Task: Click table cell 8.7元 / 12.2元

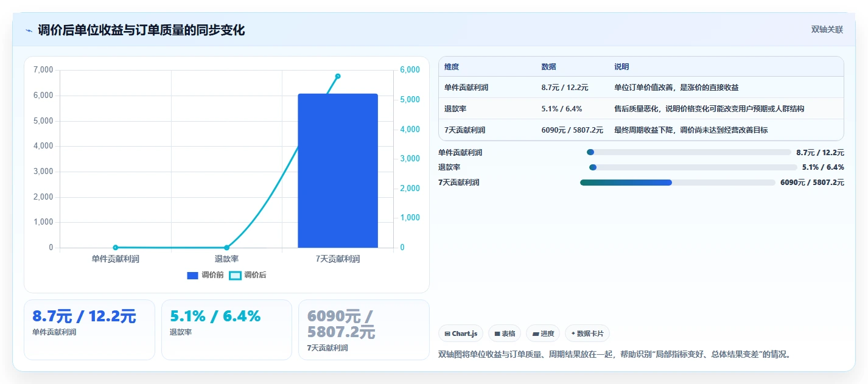Action: 565,88
